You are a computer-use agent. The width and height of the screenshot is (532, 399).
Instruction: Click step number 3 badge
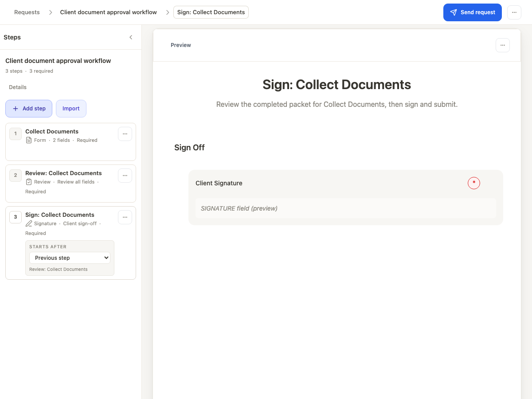tap(16, 217)
